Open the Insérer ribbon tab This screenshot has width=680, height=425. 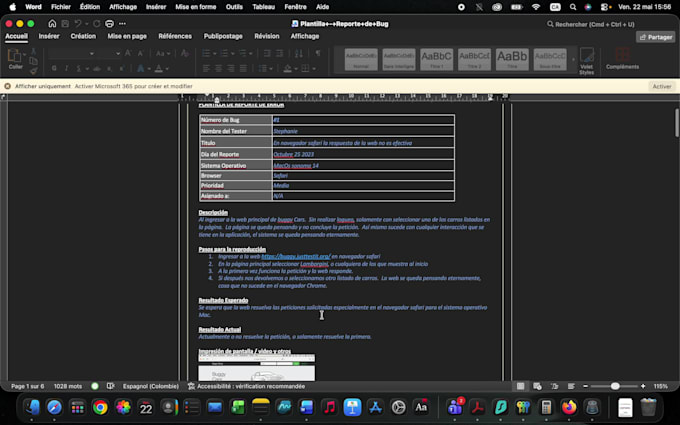pos(49,36)
